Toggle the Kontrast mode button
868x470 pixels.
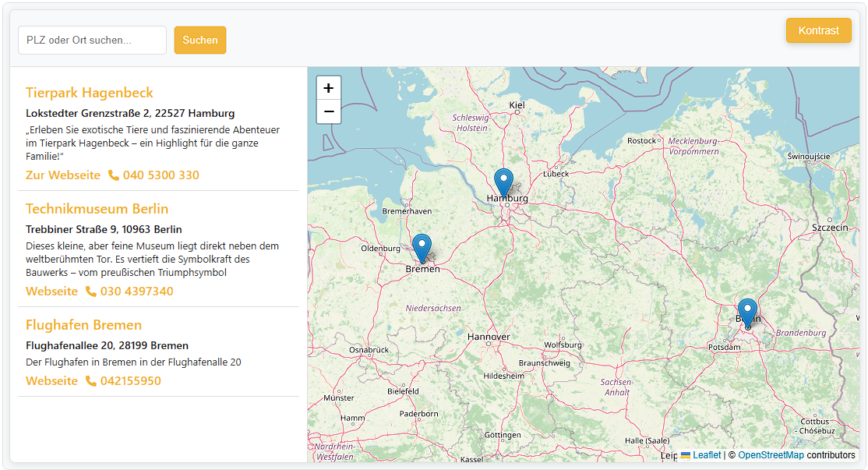click(x=818, y=30)
